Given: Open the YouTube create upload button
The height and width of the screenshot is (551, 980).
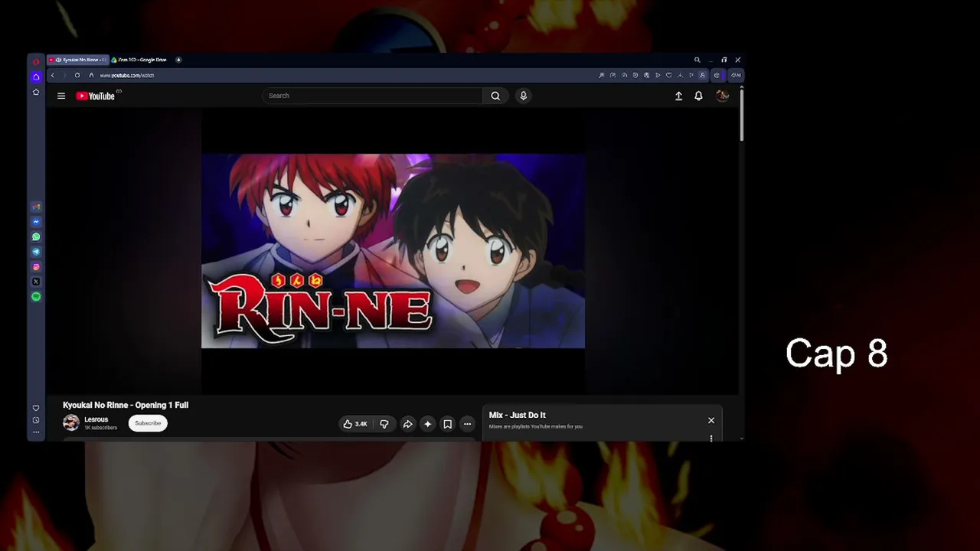Looking at the screenshot, I should [678, 96].
